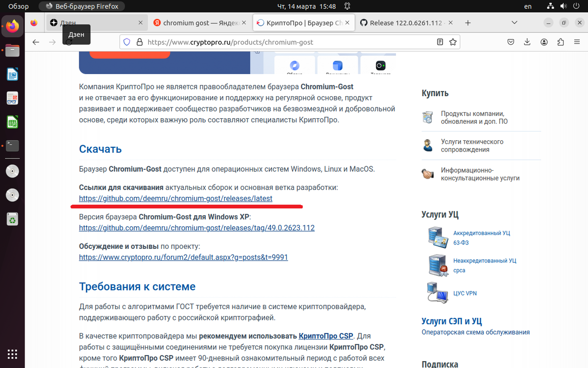This screenshot has width=588, height=368.
Task: Click the icon beside Продукты компании
Action: click(428, 117)
